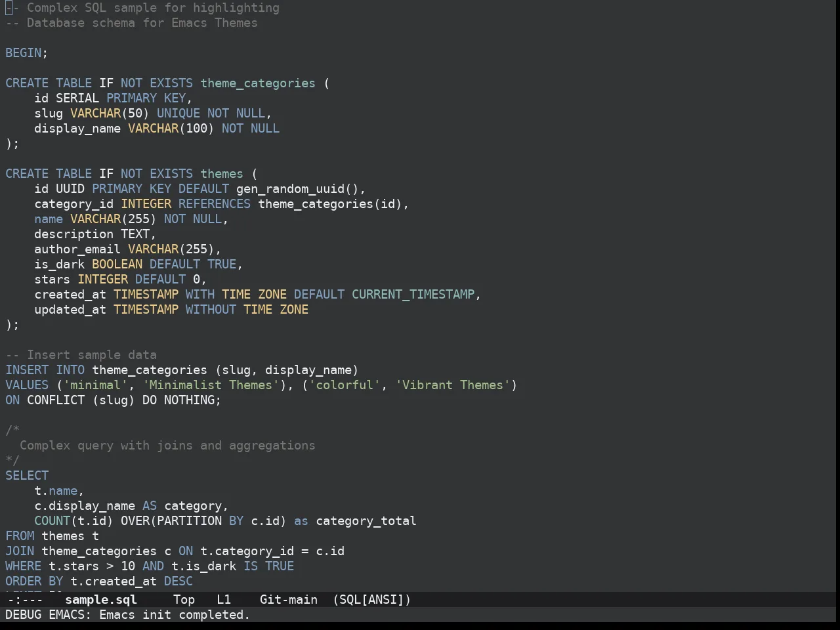Click the -:--- buffer status flags
This screenshot has height=630, width=840.
tap(24, 599)
